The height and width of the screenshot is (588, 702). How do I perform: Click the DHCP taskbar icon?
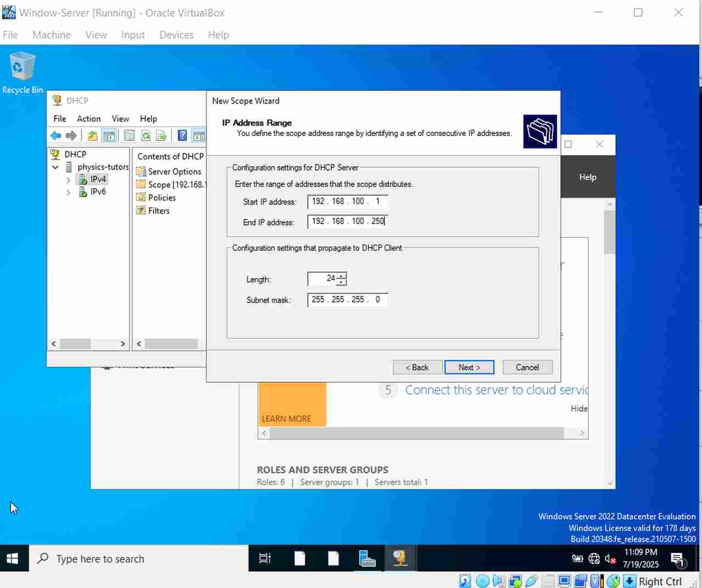(x=400, y=558)
